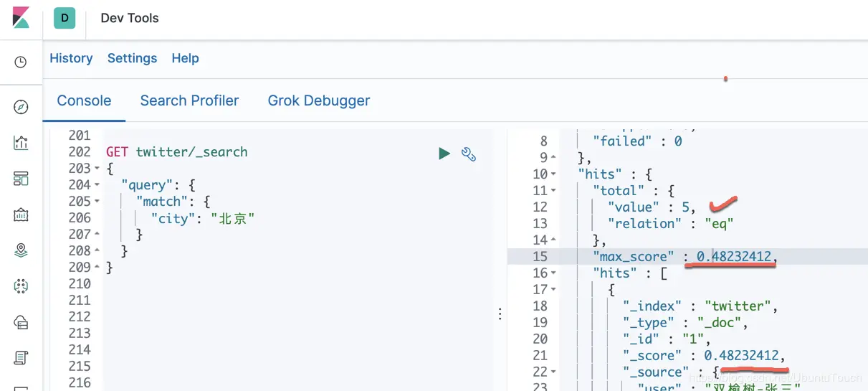Collapse query fold arrow at line 204
The width and height of the screenshot is (868, 391).
97,185
